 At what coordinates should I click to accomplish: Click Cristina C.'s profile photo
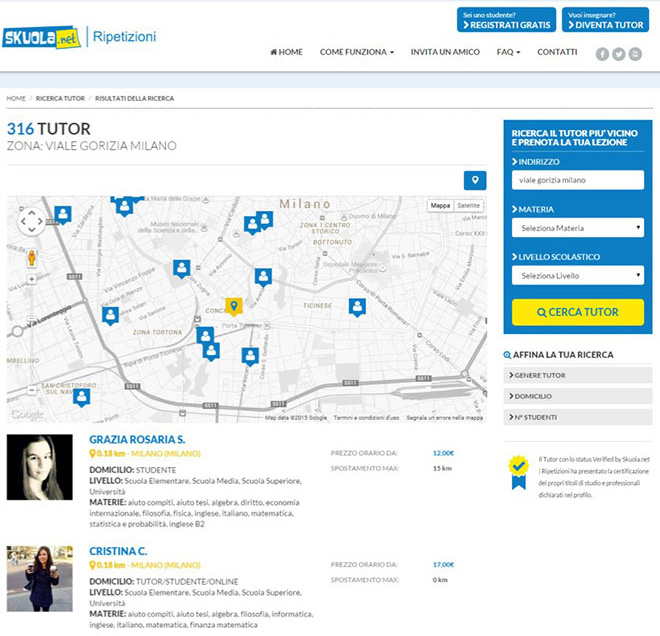click(40, 579)
